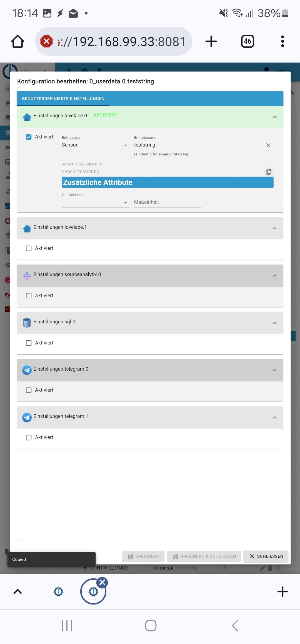
Task: Open the Geräteklasse dropdown
Action: [x=95, y=202]
